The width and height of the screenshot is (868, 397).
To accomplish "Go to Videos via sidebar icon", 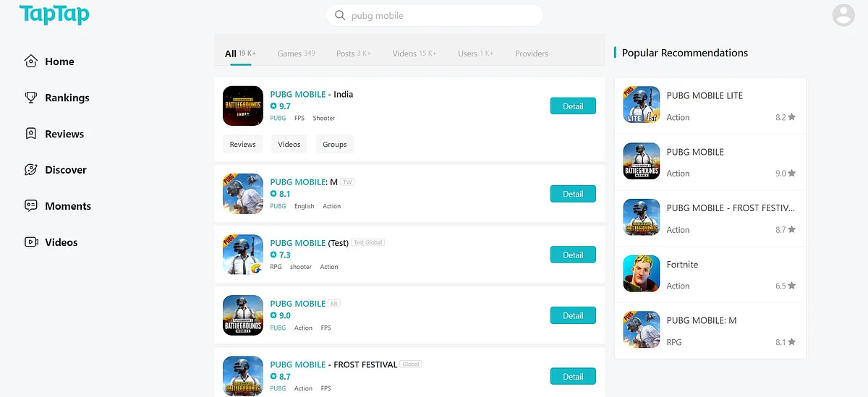I will 30,242.
